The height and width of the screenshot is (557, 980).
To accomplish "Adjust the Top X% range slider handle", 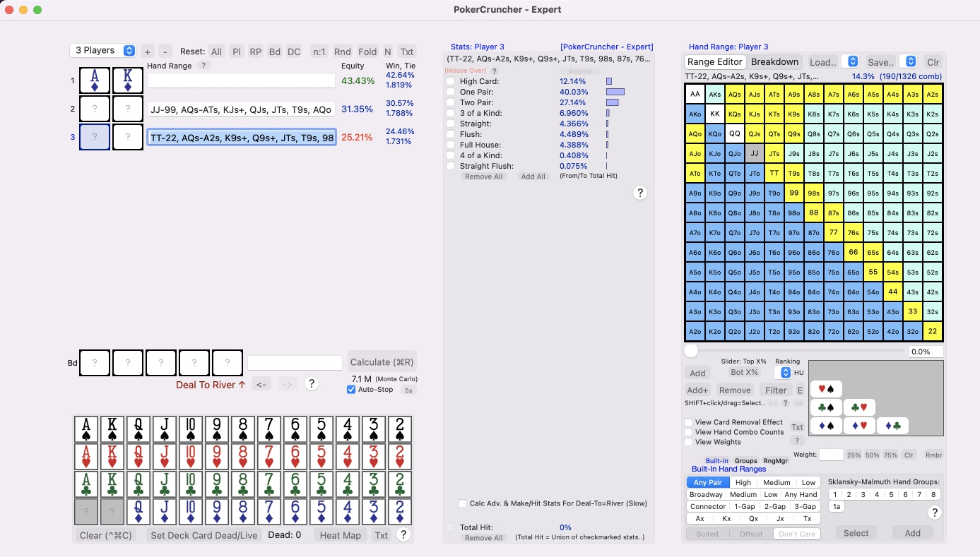I will tap(691, 351).
